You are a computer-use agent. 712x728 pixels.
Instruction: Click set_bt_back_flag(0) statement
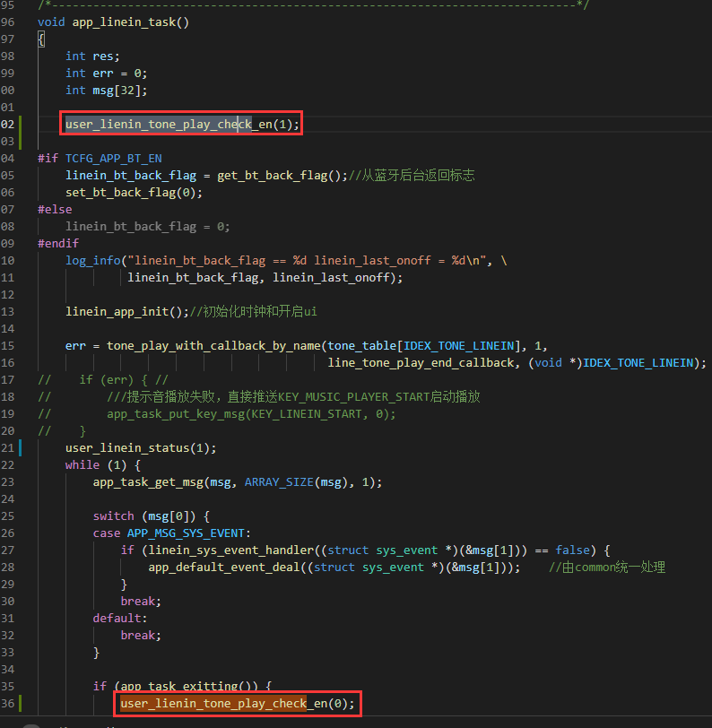[x=135, y=192]
